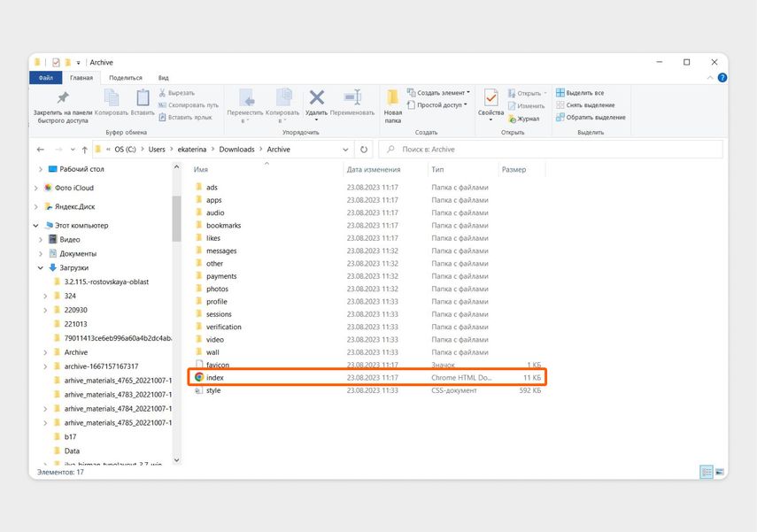Image resolution: width=757 pixels, height=532 pixels.
Task: Click the Delete (Удалить) red X icon
Action: point(316,97)
